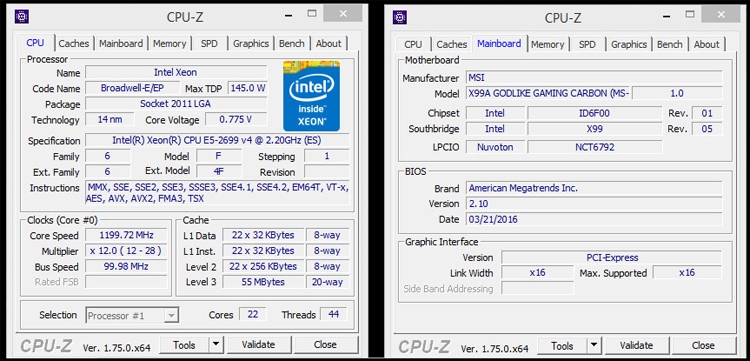Click the CPU-Z app icon in left window
Screen dimensions: 750x361
point(22,17)
